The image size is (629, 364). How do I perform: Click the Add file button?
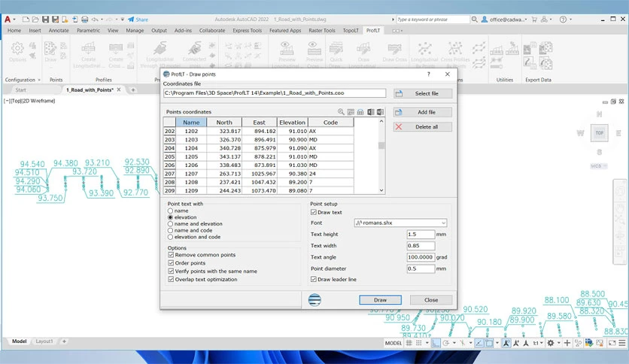[x=423, y=112]
